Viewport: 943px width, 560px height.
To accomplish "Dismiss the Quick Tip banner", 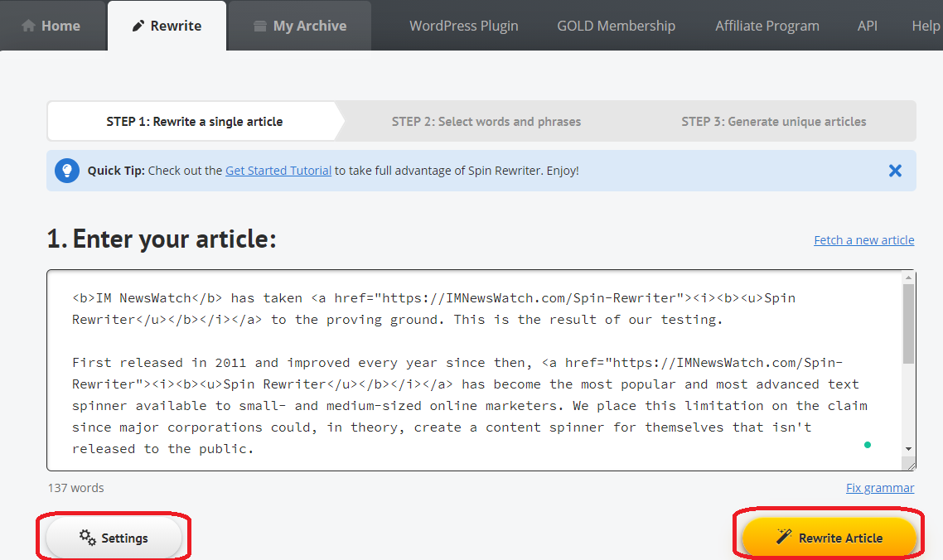I will (895, 171).
